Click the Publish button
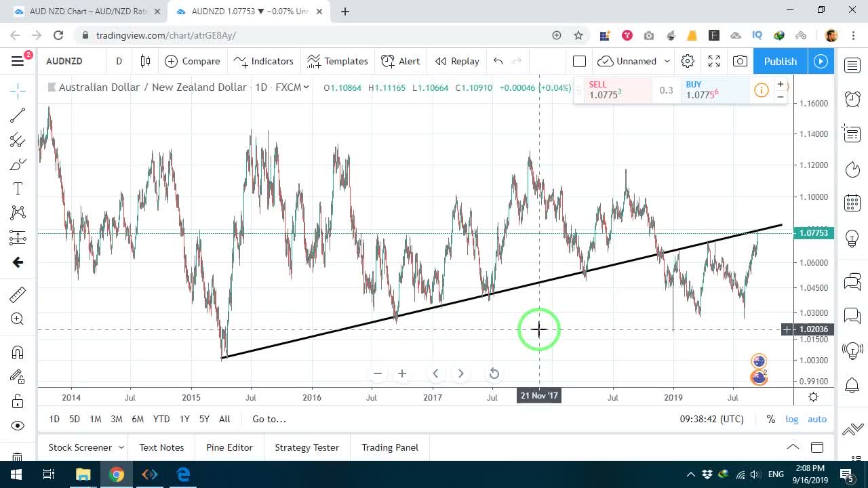 (x=781, y=61)
